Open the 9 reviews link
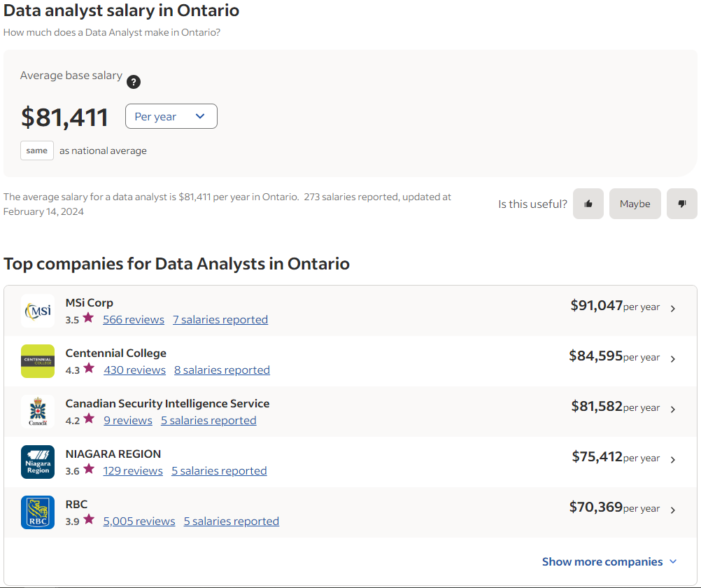This screenshot has width=701, height=588. pos(128,421)
